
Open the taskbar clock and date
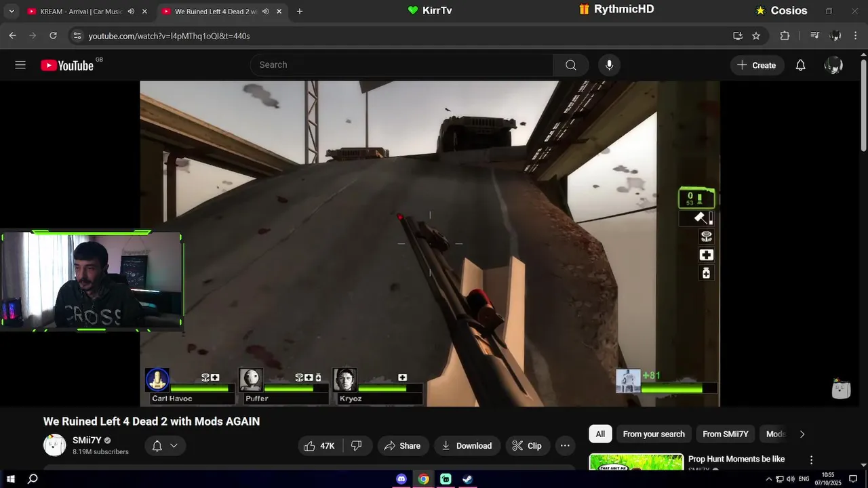click(828, 479)
